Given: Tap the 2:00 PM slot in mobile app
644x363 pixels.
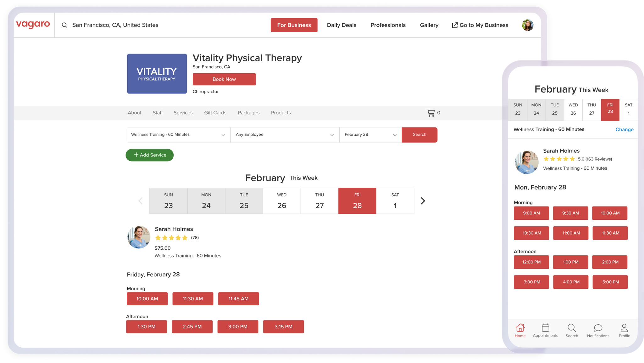Looking at the screenshot, I should point(610,262).
